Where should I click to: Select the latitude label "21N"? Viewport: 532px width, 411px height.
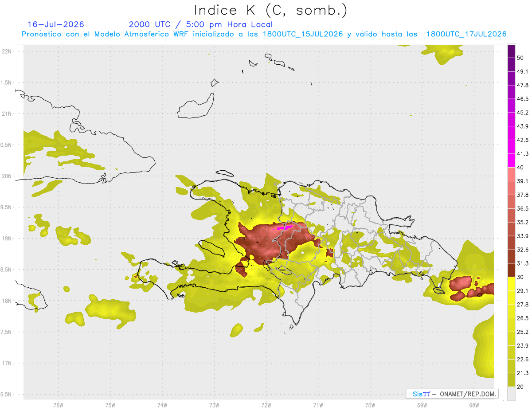pyautogui.click(x=7, y=114)
